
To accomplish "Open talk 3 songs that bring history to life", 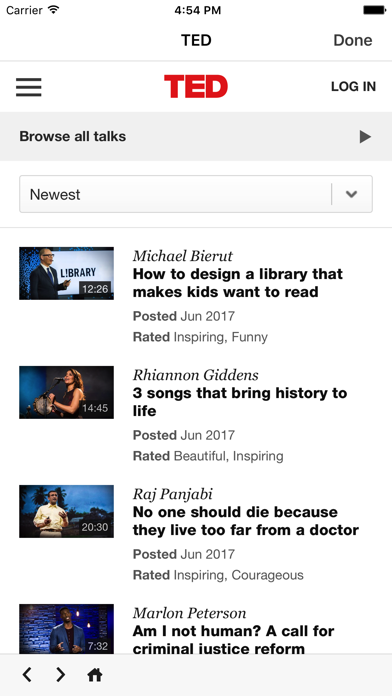I will [240, 402].
